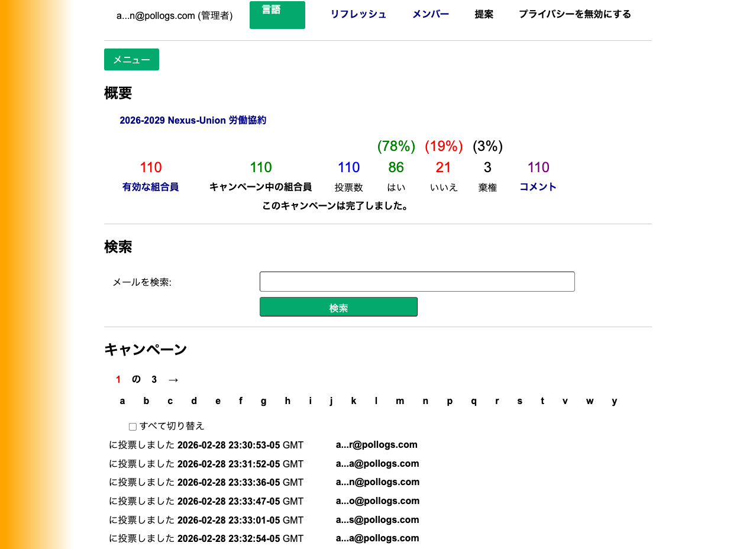Click inside the メールを検索 input field
This screenshot has width=756, height=549.
pos(417,282)
